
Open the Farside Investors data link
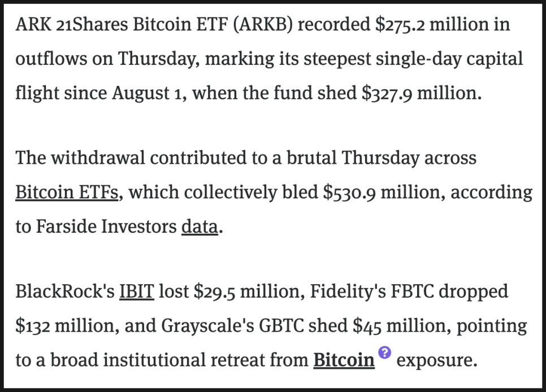click(x=199, y=227)
